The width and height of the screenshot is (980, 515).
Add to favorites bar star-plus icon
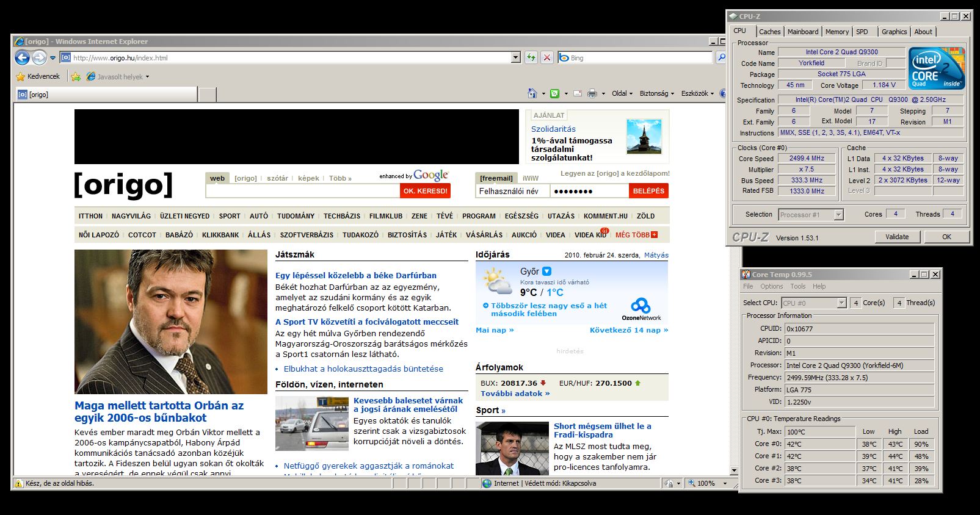pos(76,77)
